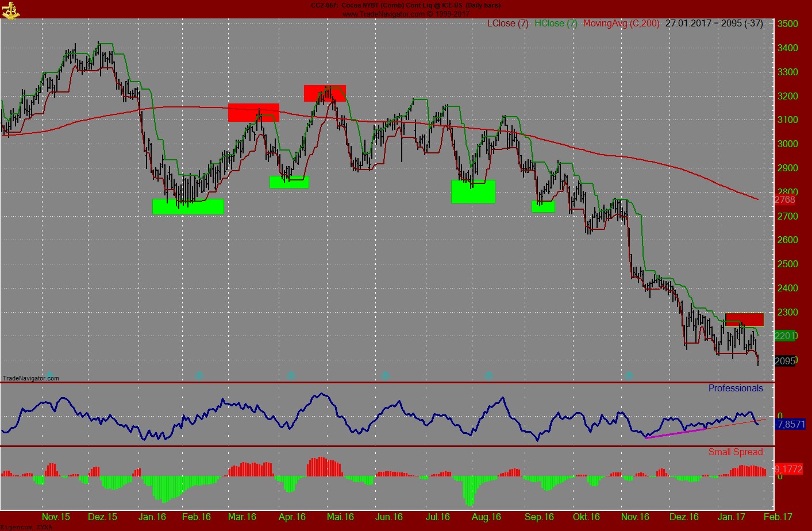The height and width of the screenshot is (531, 812).
Task: Click the CC2-057 Cocoa NYBT title bar
Action: coord(406,5)
